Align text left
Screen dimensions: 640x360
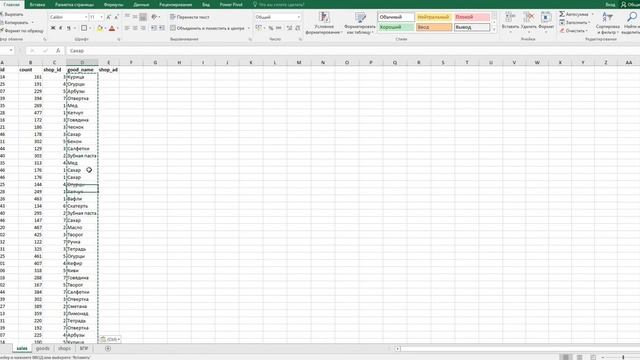127,28
